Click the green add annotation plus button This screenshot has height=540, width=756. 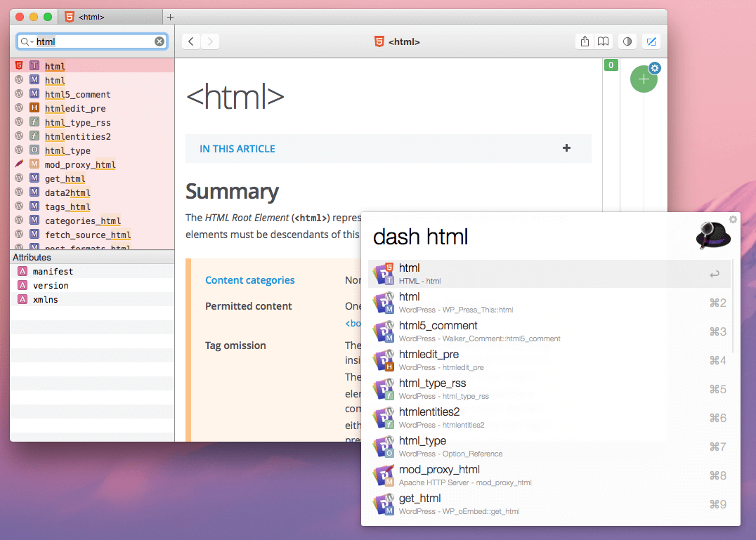[644, 79]
